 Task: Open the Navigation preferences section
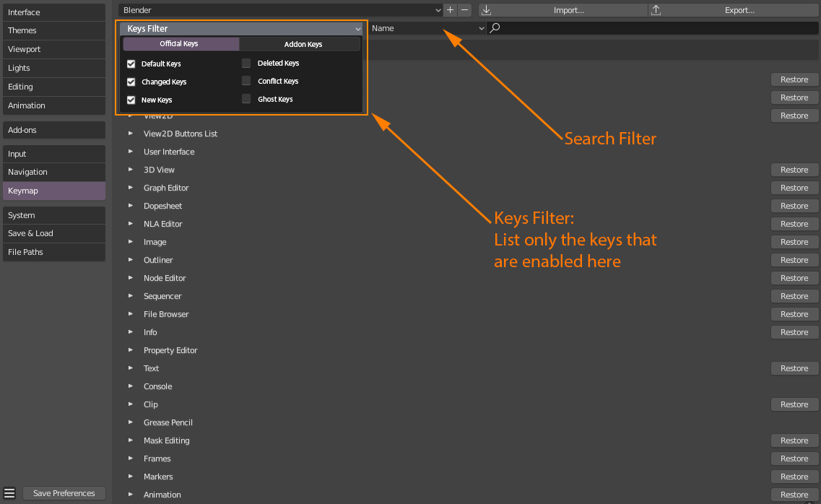(x=54, y=172)
